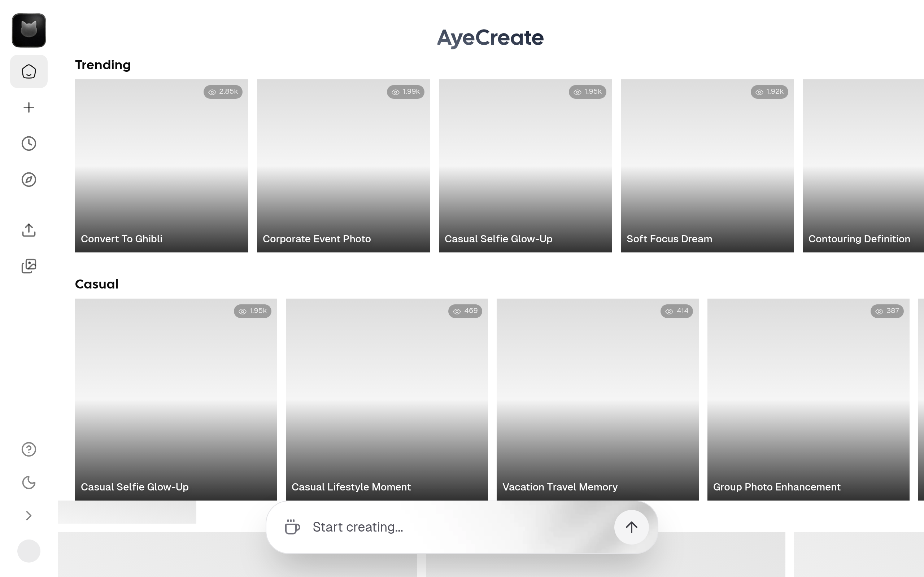The width and height of the screenshot is (924, 577).
Task: Click the user avatar circle
Action: pyautogui.click(x=29, y=551)
